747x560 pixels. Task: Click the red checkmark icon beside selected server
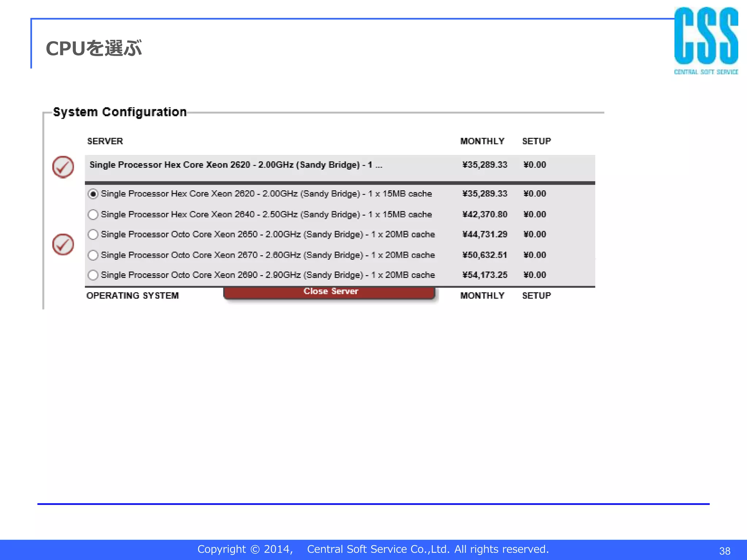point(63,167)
